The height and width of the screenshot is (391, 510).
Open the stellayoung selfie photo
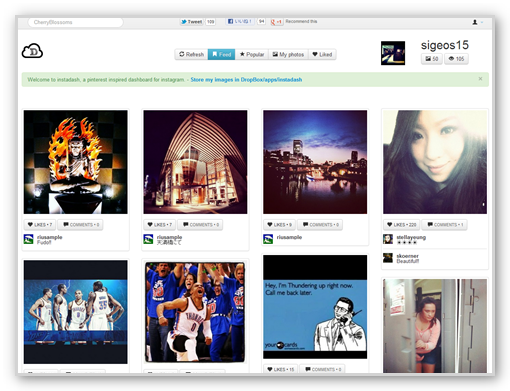click(435, 162)
